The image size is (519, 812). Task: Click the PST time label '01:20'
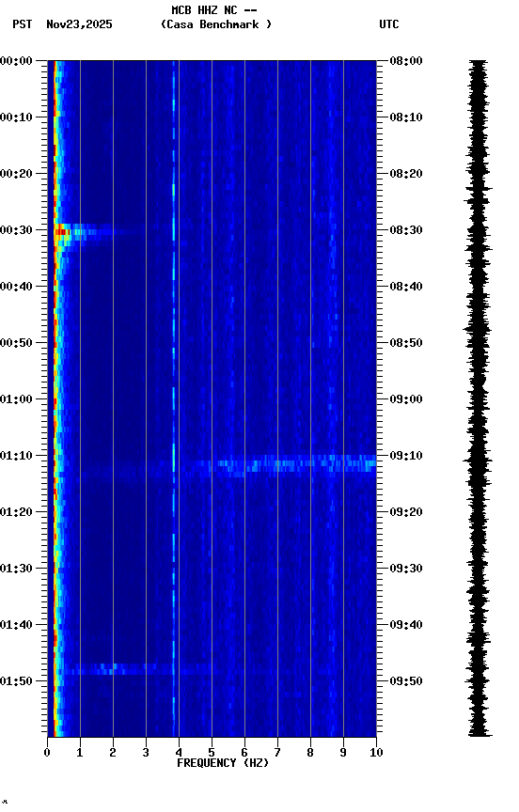[16, 512]
